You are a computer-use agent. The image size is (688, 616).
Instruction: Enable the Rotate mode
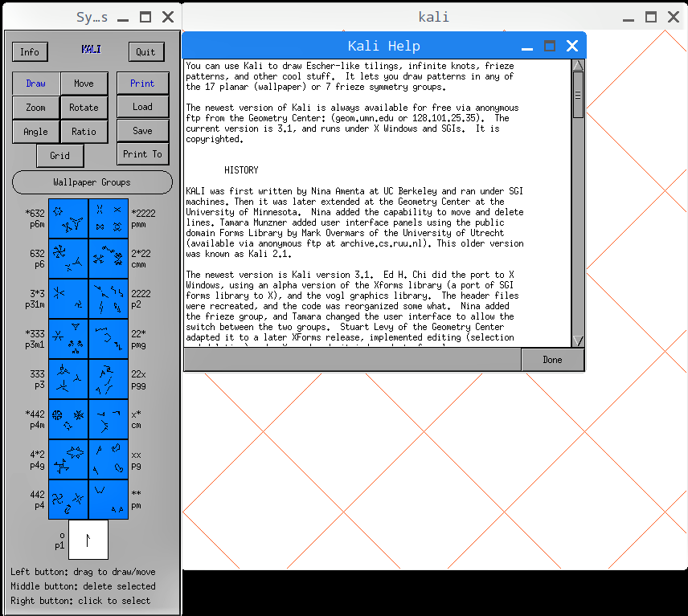pos(84,108)
